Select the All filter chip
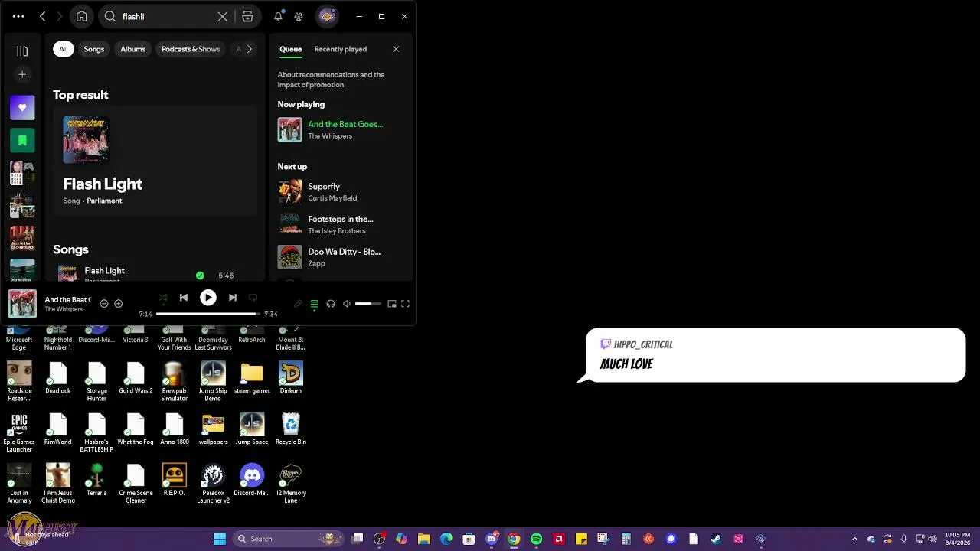980x551 pixels. click(x=64, y=49)
